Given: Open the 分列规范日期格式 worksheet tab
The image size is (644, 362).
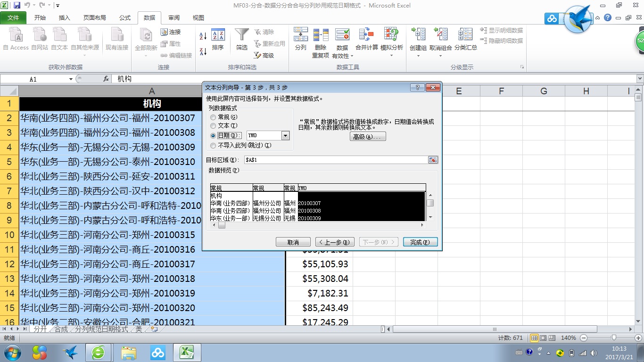Looking at the screenshot, I should click(x=101, y=329).
